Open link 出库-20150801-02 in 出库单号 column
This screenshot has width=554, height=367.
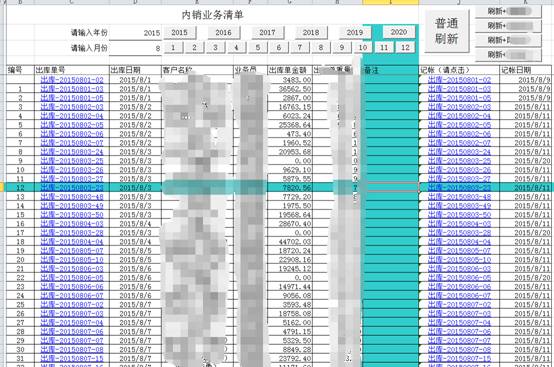[x=72, y=80]
